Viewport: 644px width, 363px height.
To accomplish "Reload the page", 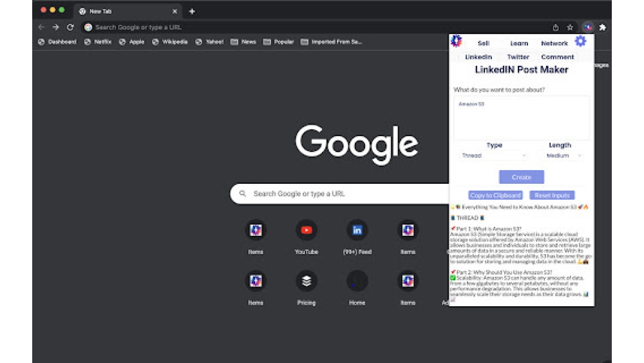I will (x=70, y=27).
